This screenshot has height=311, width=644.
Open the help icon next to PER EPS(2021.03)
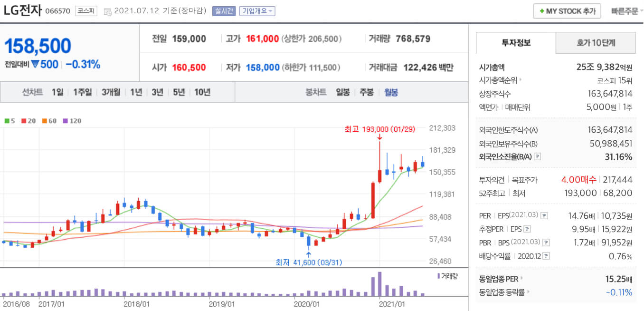(544, 216)
